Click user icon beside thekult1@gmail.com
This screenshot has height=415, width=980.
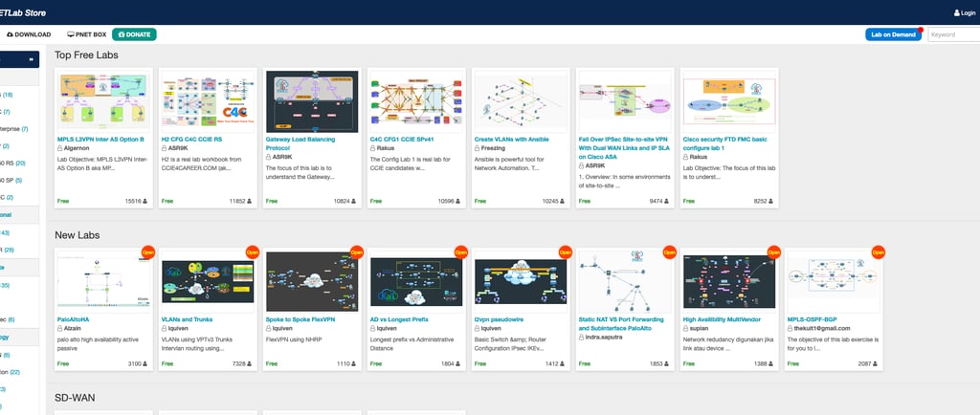pos(791,328)
